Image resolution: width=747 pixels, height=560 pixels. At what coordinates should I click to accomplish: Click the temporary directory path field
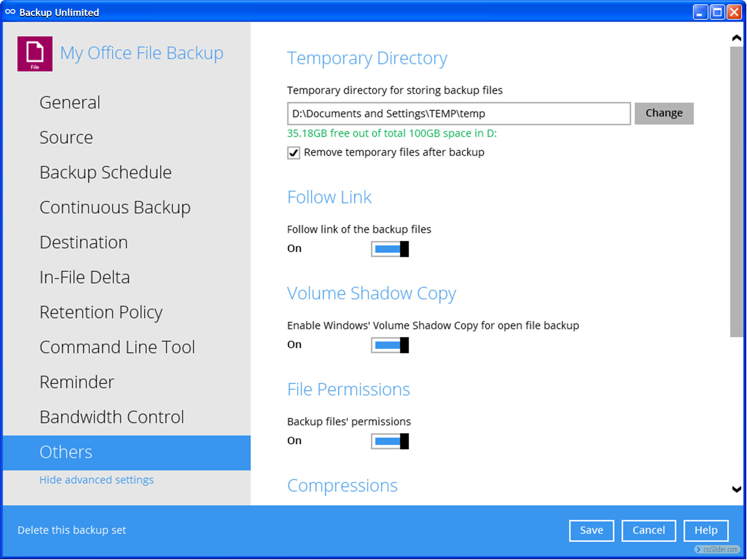pos(458,114)
